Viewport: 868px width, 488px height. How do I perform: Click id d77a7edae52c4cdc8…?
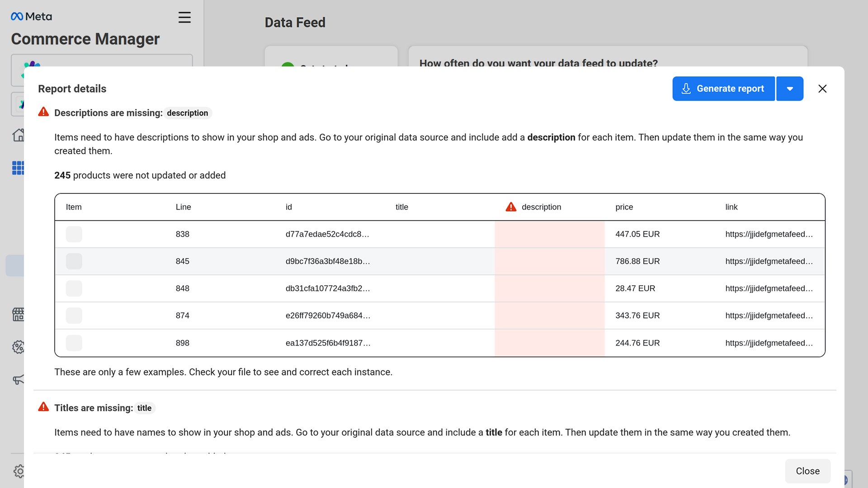point(327,234)
